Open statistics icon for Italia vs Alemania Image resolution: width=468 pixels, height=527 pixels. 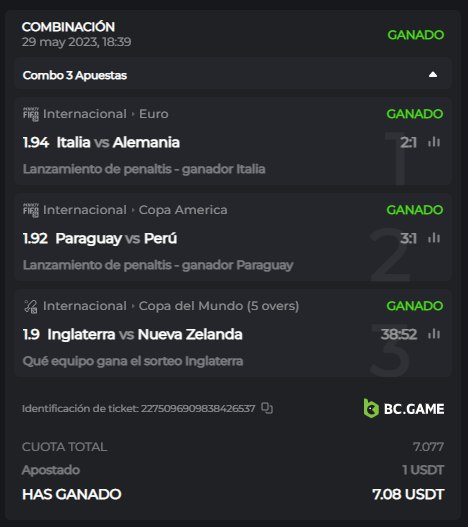click(434, 142)
